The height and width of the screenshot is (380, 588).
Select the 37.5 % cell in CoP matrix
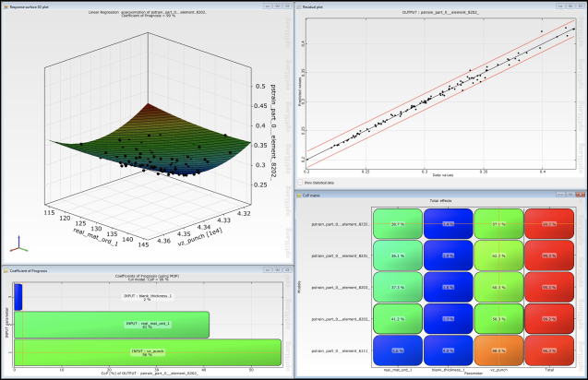tap(398, 287)
